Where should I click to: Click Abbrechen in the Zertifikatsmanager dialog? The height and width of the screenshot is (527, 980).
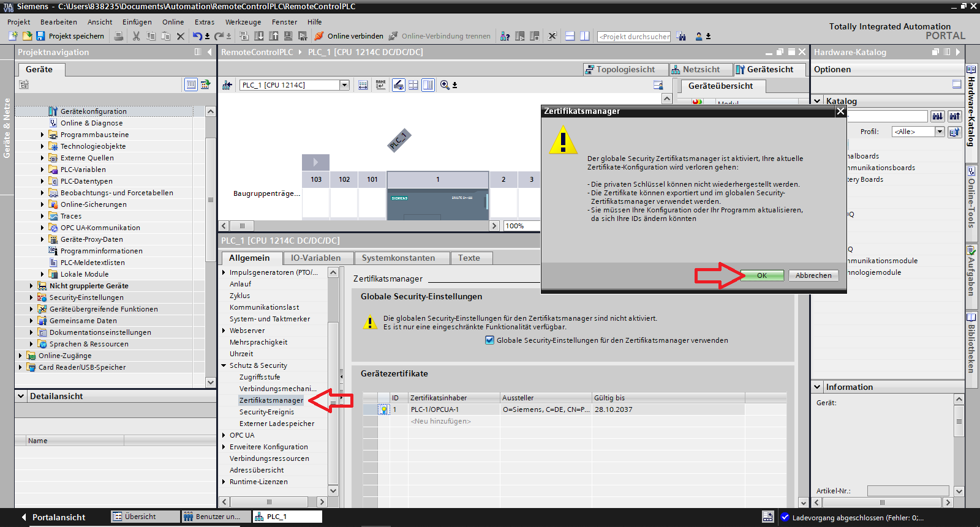tap(813, 275)
